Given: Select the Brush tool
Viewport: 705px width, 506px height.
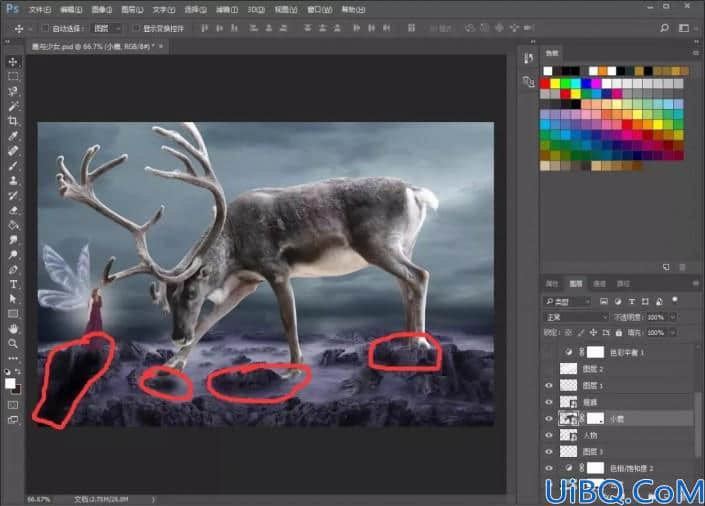Looking at the screenshot, I should click(x=13, y=166).
